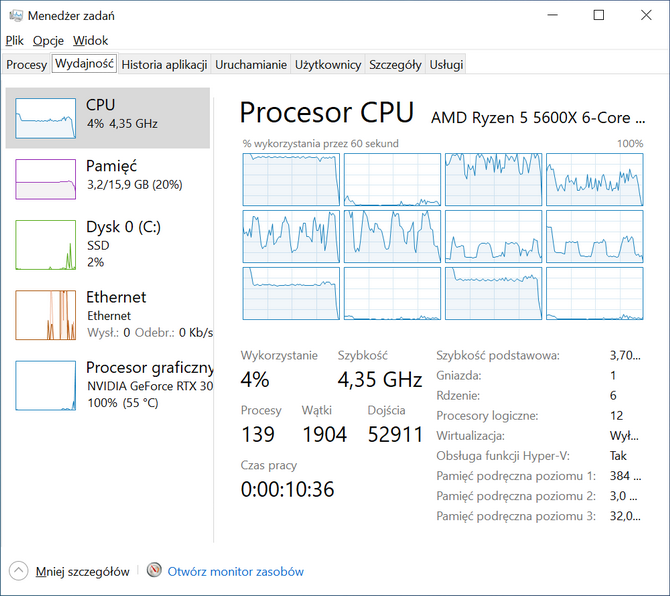
Task: Click the '% wykorzystania przez 60 sekund' caption
Action: click(320, 143)
